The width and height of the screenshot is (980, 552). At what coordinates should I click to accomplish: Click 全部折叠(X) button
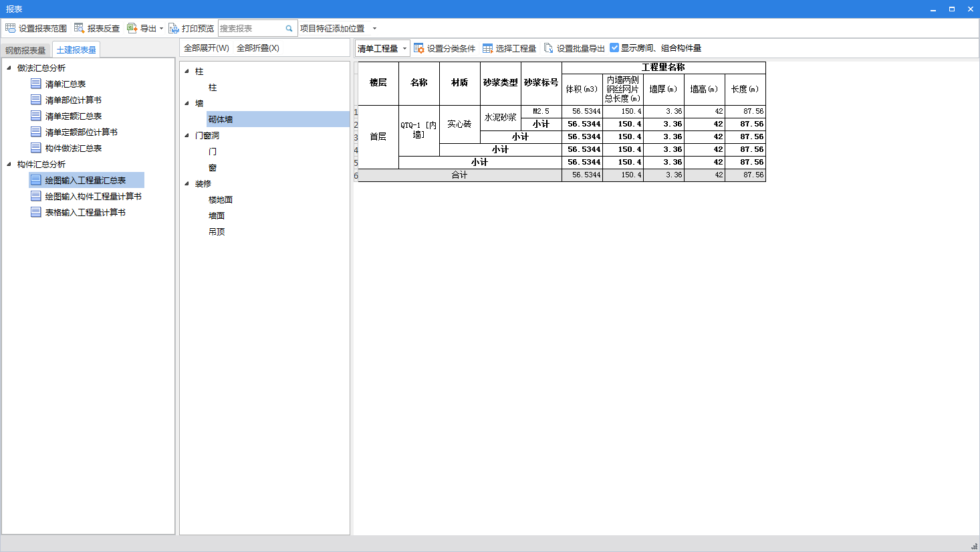258,48
